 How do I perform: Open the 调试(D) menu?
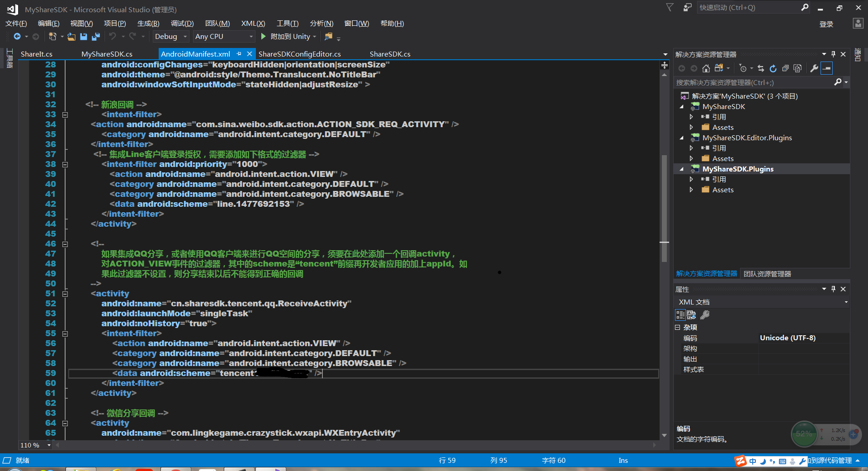(182, 24)
